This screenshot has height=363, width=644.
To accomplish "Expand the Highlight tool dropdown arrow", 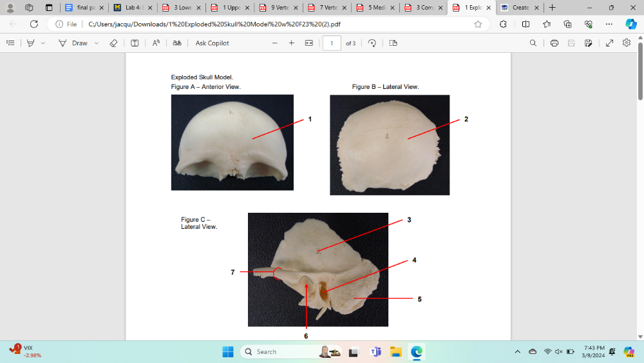I will [43, 43].
